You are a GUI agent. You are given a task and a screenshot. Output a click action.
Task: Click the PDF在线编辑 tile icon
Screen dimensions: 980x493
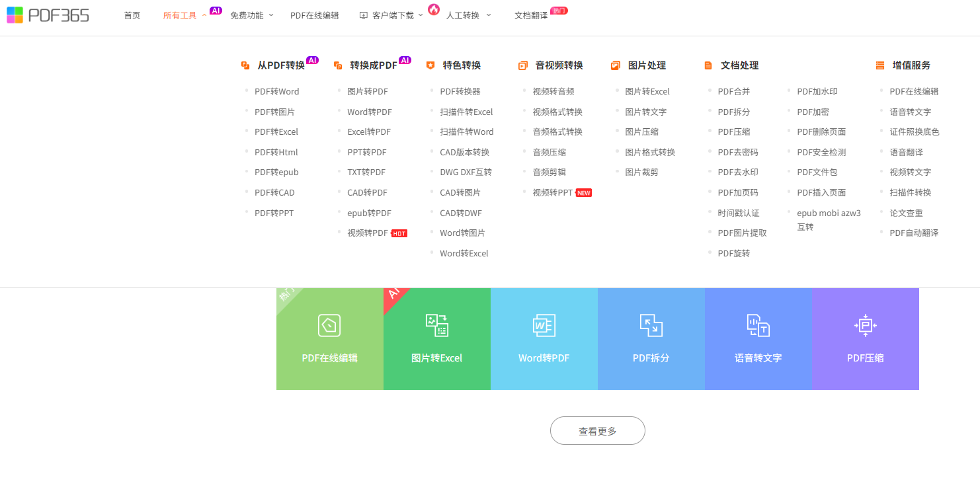click(x=329, y=325)
